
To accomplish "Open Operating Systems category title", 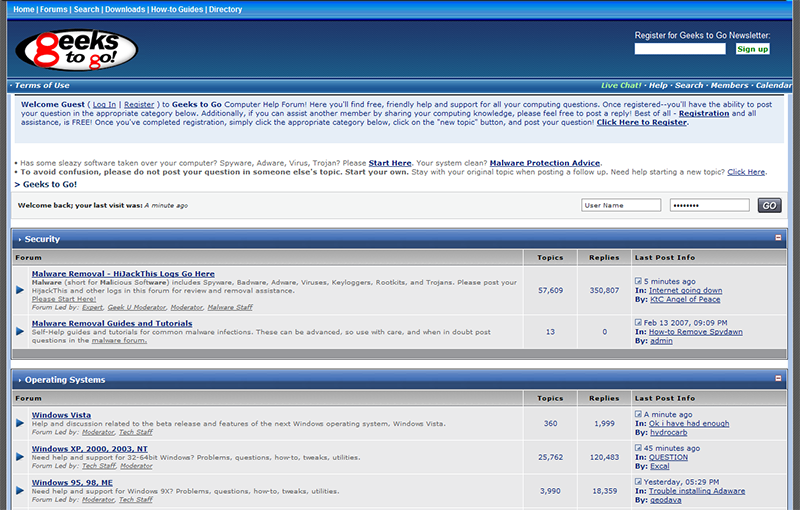I will 65,379.
